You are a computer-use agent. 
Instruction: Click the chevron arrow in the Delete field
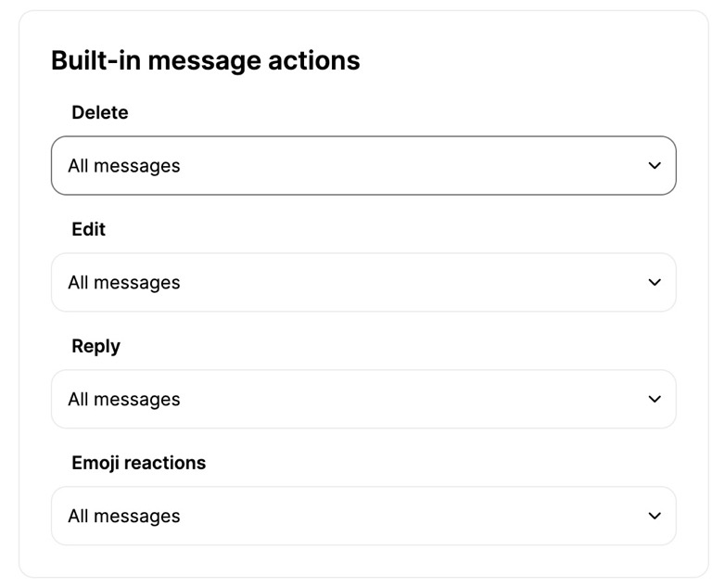tap(655, 166)
